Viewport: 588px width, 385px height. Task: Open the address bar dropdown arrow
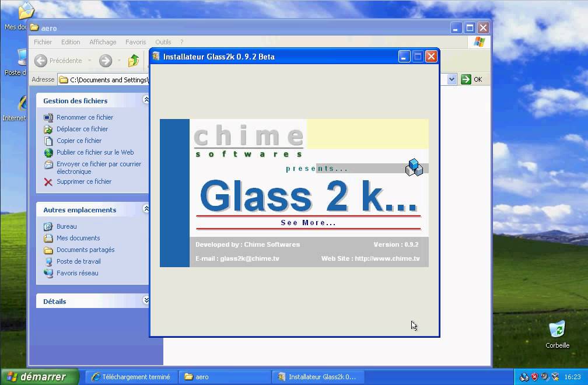[452, 79]
